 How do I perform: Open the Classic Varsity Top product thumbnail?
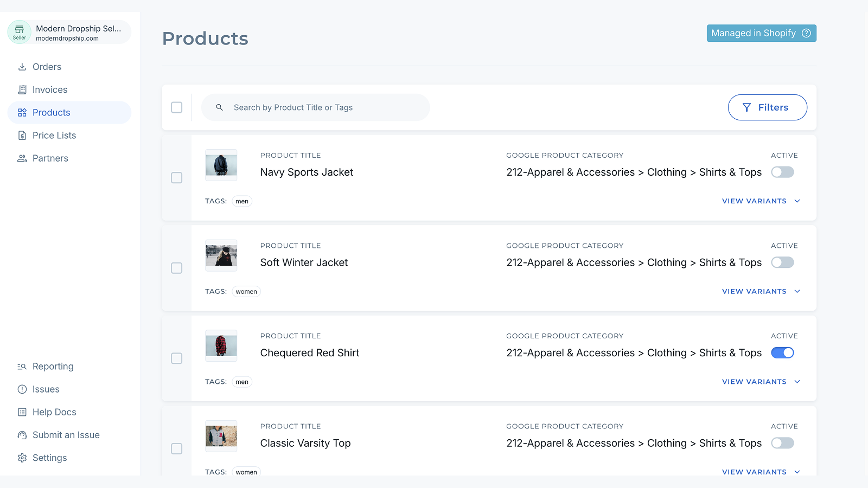coord(221,436)
